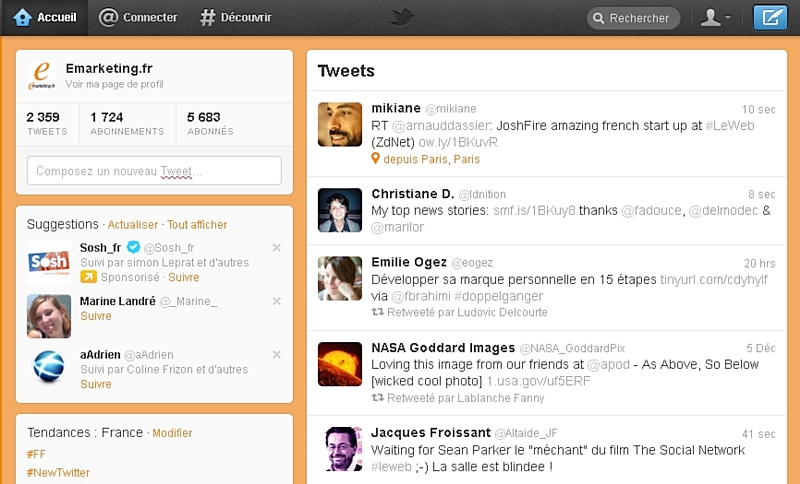
Task: Click the Twitter bird logo in top bar
Action: (x=401, y=17)
